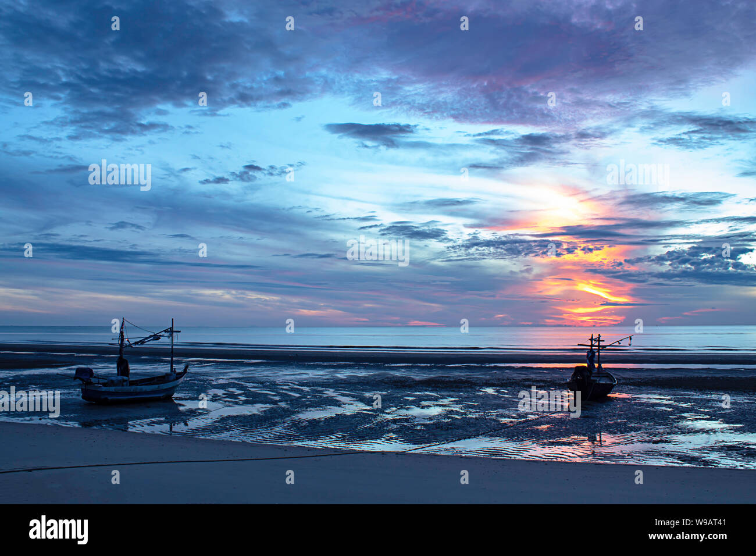Click the alamy logo in the black footer
The height and width of the screenshot is (556, 756).
pyautogui.click(x=59, y=530)
